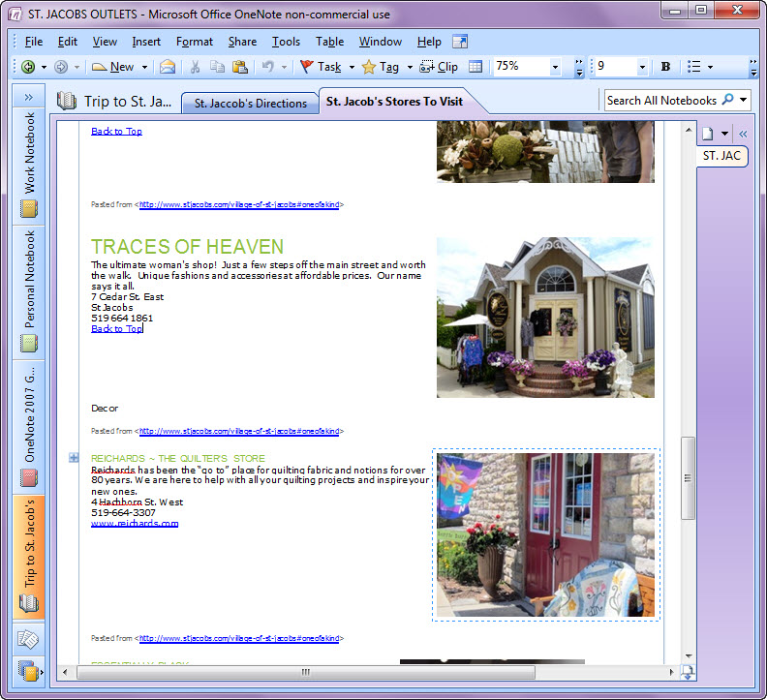767x700 pixels.
Task: Click the Bullets list icon
Action: click(693, 67)
